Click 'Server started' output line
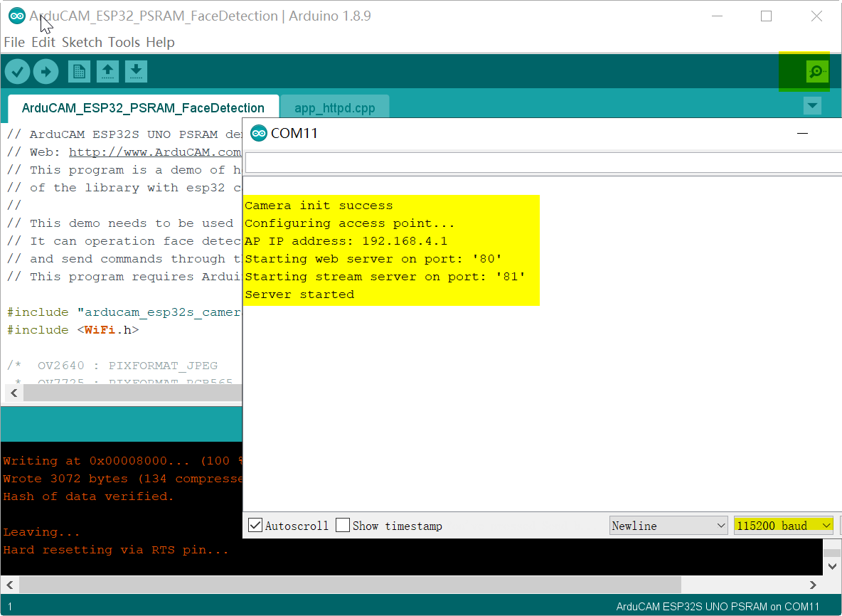The width and height of the screenshot is (842, 616). [299, 294]
